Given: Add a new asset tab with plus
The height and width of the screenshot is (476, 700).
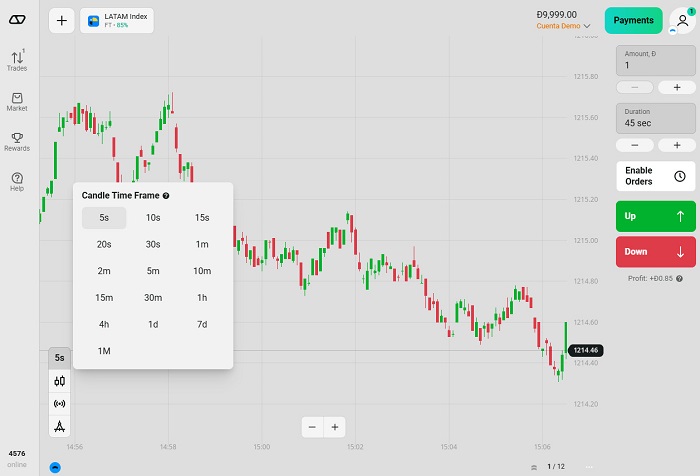Looking at the screenshot, I should tap(62, 21).
